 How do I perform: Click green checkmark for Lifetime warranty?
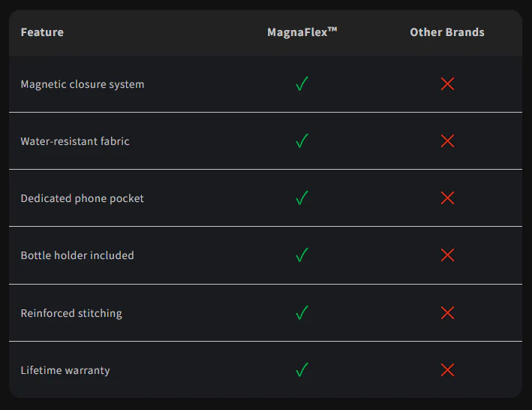pyautogui.click(x=302, y=370)
